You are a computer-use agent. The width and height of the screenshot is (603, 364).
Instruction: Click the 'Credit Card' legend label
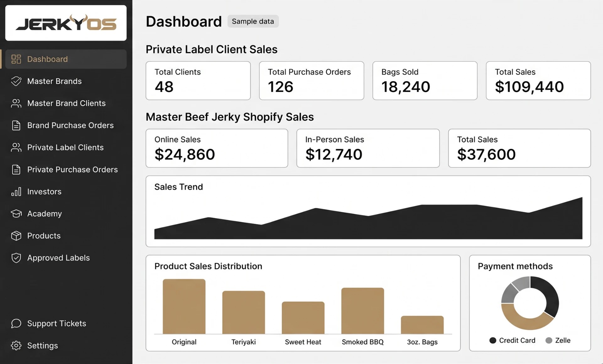tap(517, 340)
